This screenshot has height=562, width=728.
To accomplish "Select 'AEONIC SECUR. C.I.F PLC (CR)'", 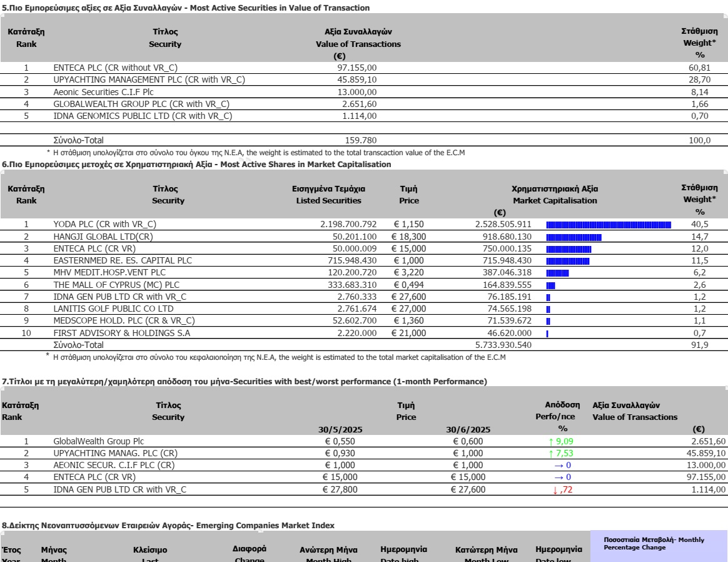I will tap(114, 466).
